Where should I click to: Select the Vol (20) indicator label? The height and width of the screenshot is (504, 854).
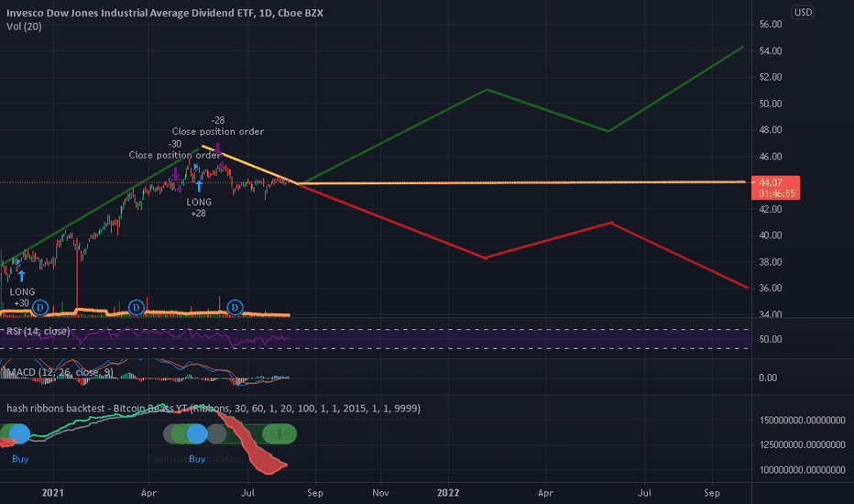24,27
